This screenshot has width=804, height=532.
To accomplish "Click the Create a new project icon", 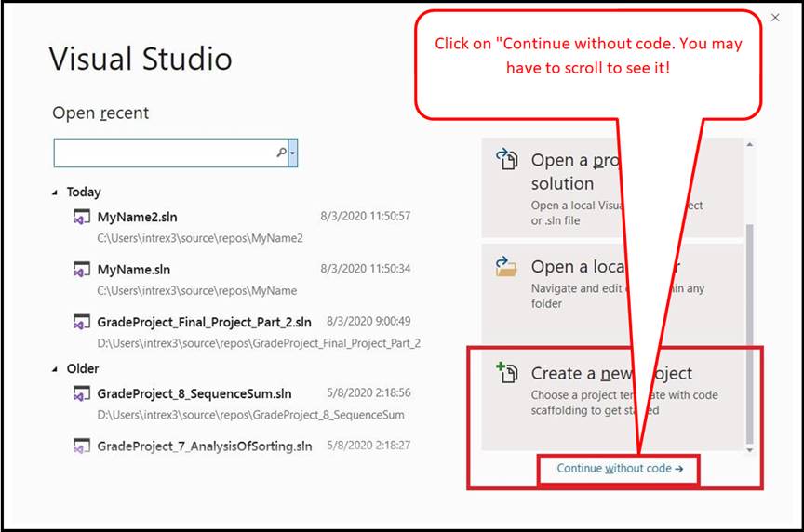I will [x=507, y=373].
